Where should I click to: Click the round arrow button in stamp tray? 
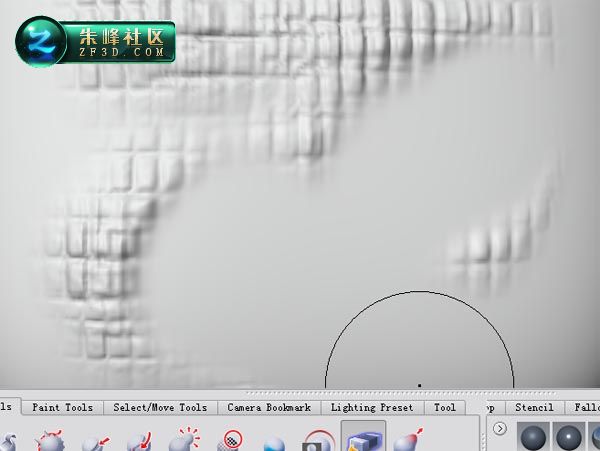(x=499, y=428)
